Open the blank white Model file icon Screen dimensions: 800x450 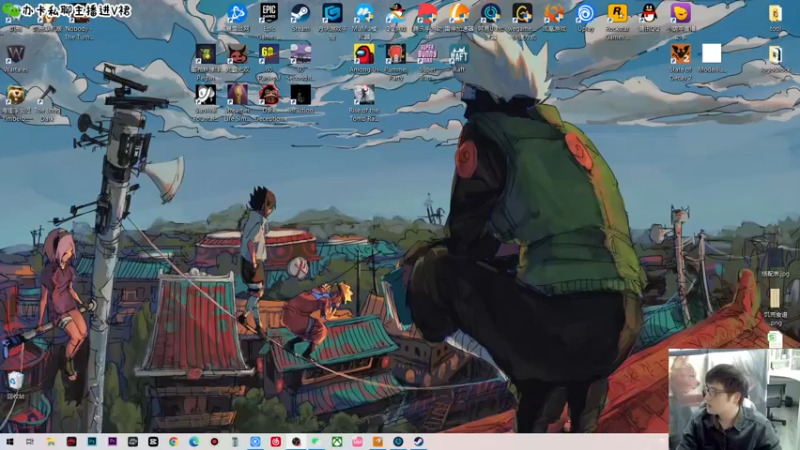tap(712, 54)
